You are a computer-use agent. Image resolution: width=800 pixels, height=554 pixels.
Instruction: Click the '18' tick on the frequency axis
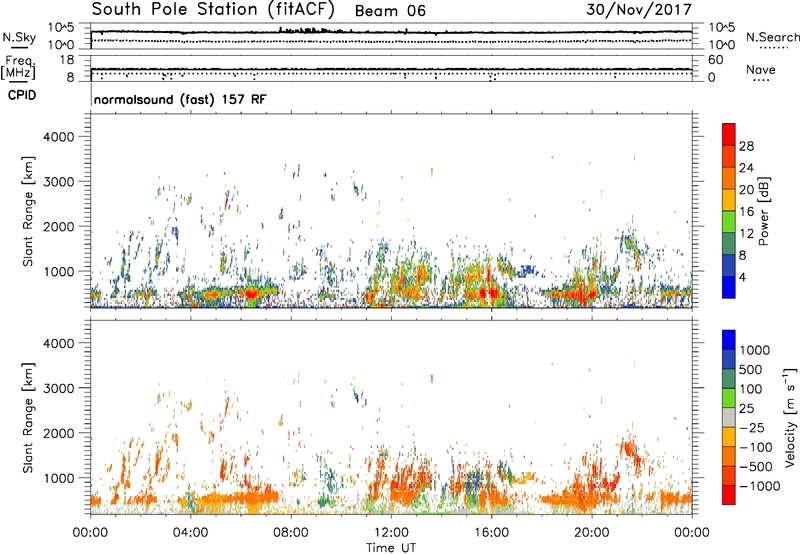(67, 60)
